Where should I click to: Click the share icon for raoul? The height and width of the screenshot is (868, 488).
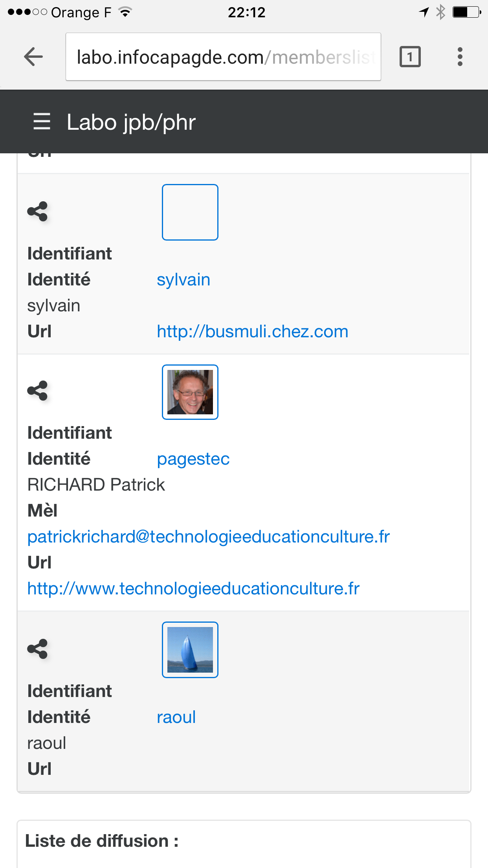[38, 649]
